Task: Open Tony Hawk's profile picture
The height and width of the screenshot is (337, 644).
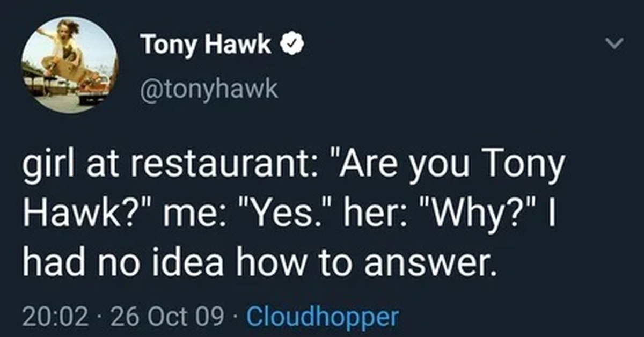Action: [69, 65]
